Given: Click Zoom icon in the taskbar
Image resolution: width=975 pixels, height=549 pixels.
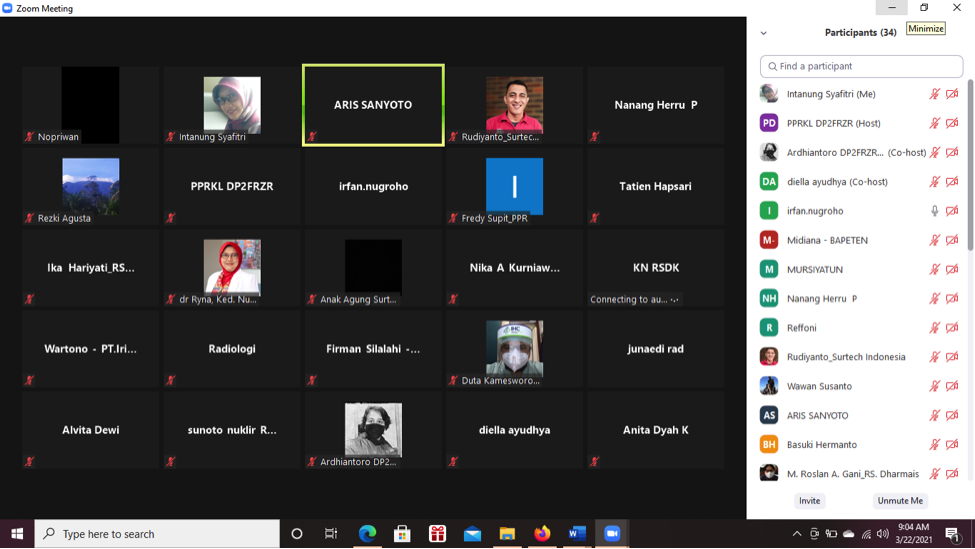Looking at the screenshot, I should [612, 533].
